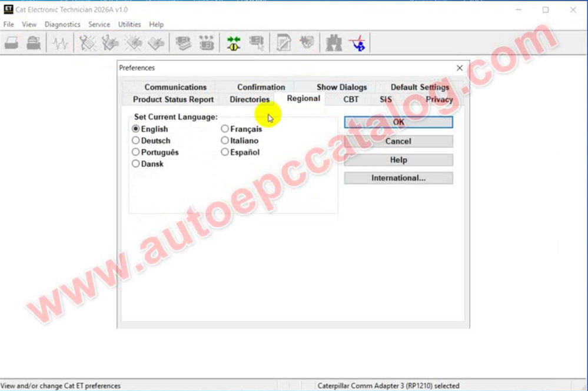Click the Print toolbar icon
588x391 pixels.
(34, 43)
